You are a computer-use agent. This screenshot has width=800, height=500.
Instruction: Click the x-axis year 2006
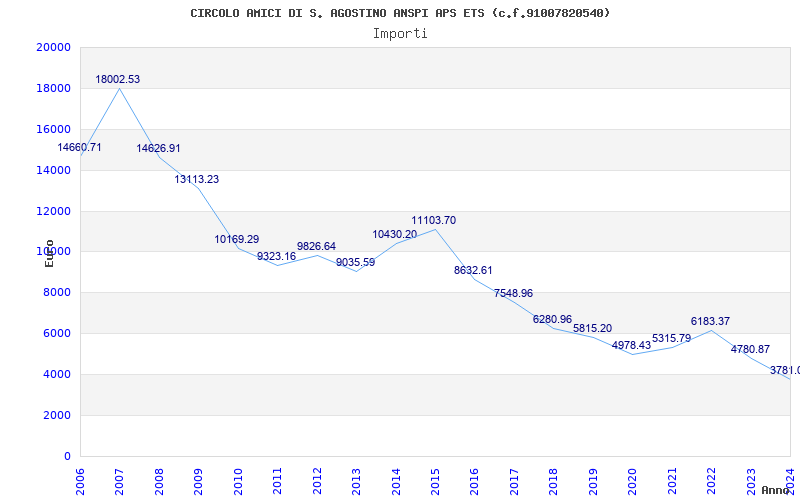click(x=80, y=481)
